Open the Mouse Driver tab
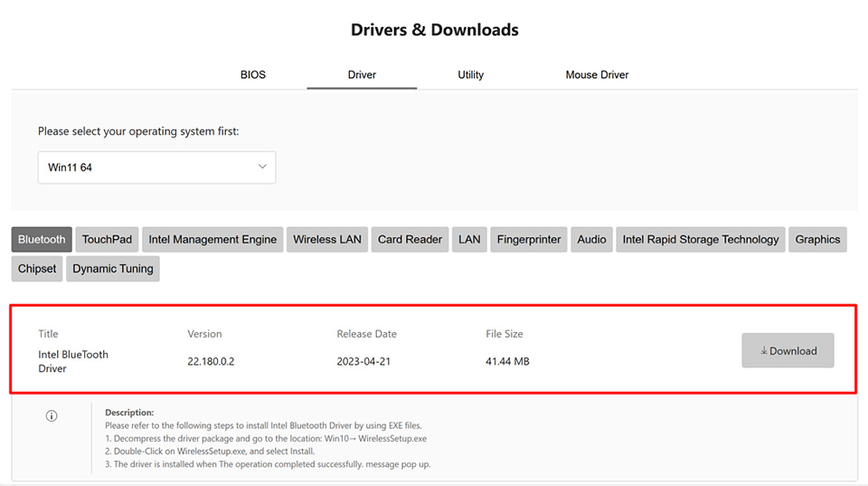The width and height of the screenshot is (868, 486). click(597, 75)
